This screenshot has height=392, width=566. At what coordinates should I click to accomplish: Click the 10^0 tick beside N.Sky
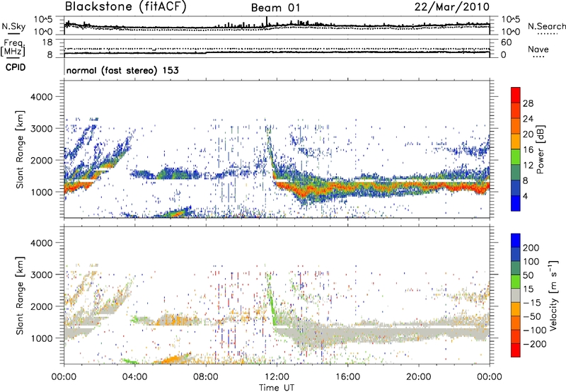[x=43, y=32]
